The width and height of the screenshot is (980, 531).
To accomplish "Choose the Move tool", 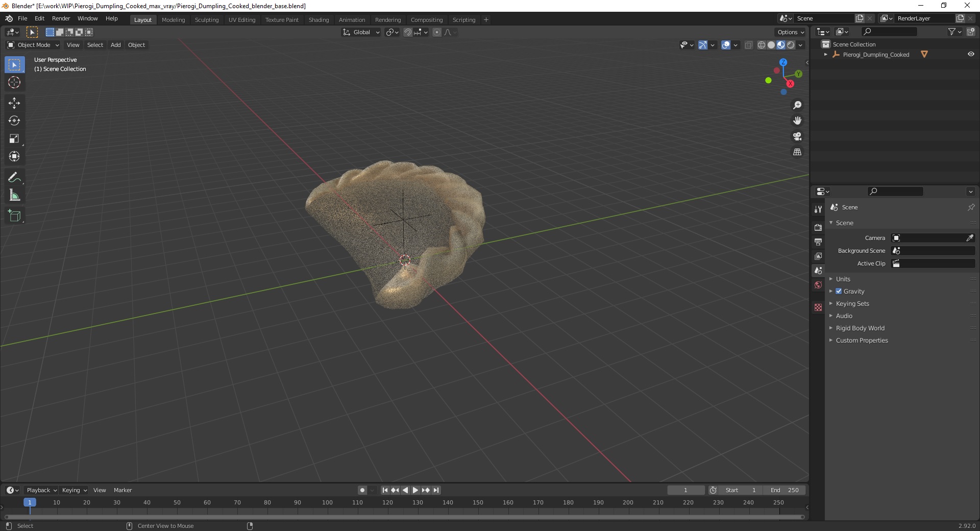I will click(x=14, y=103).
